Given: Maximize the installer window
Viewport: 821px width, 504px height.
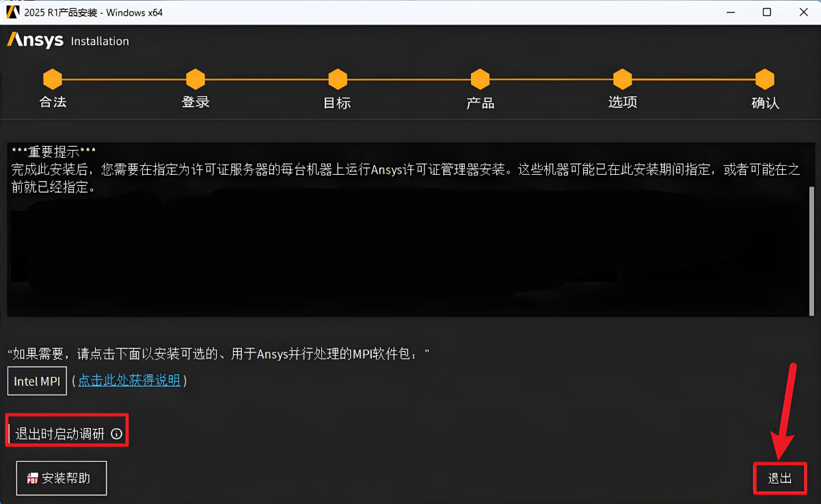Looking at the screenshot, I should (x=767, y=12).
